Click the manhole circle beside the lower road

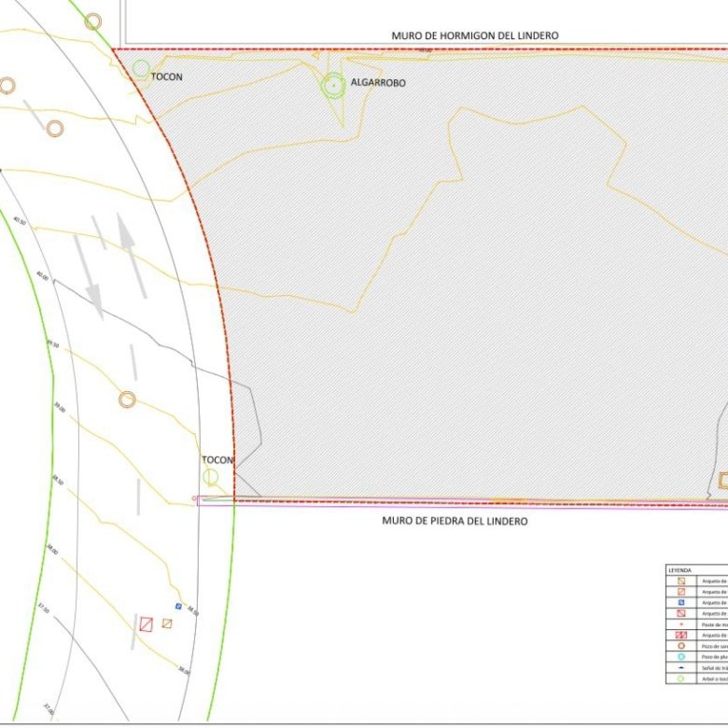pos(127,400)
